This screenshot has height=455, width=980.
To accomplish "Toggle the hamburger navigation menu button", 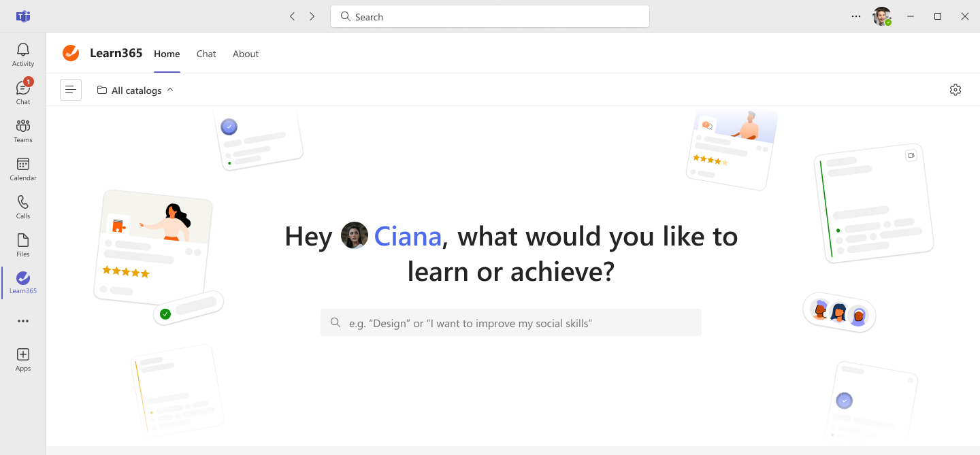I will pos(71,90).
